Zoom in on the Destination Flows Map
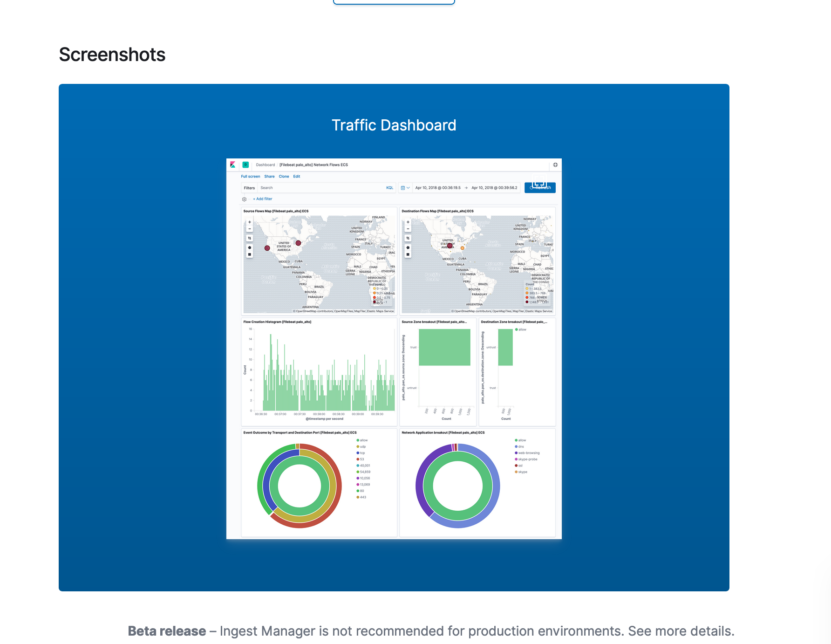This screenshot has width=831, height=644. coord(408,222)
